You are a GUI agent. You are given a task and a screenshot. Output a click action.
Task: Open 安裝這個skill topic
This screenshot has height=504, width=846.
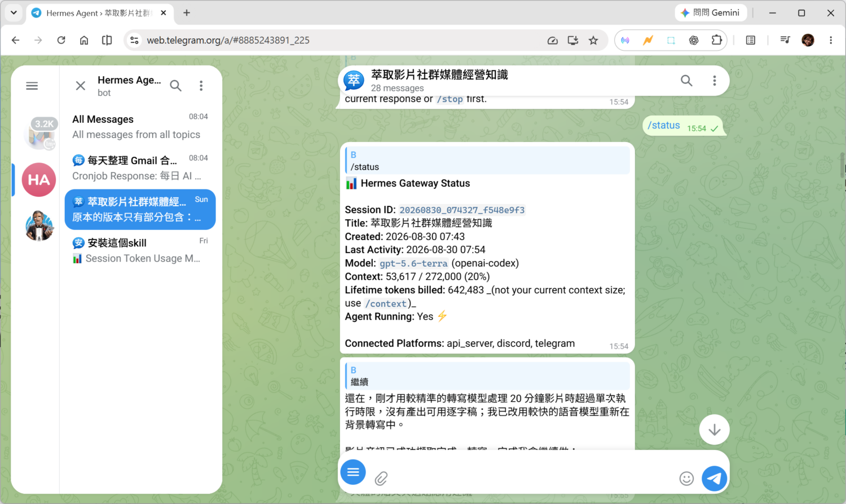click(x=140, y=251)
